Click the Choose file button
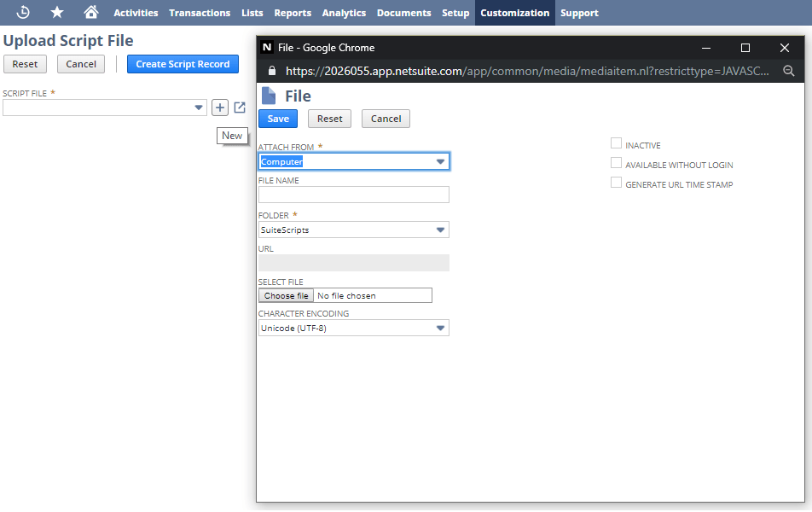Viewport: 812px width, 512px height. coord(285,294)
